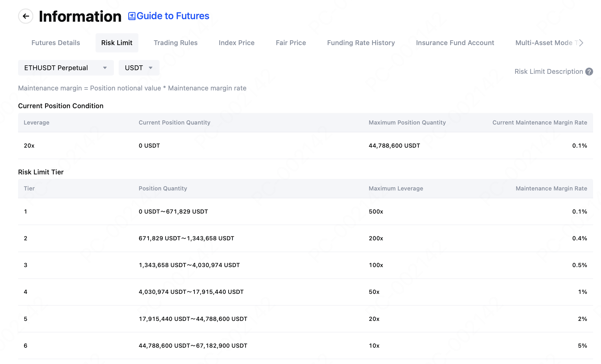Screen dimensions: 601x364
Task: Open the USDT unit dropdown
Action: point(139,68)
